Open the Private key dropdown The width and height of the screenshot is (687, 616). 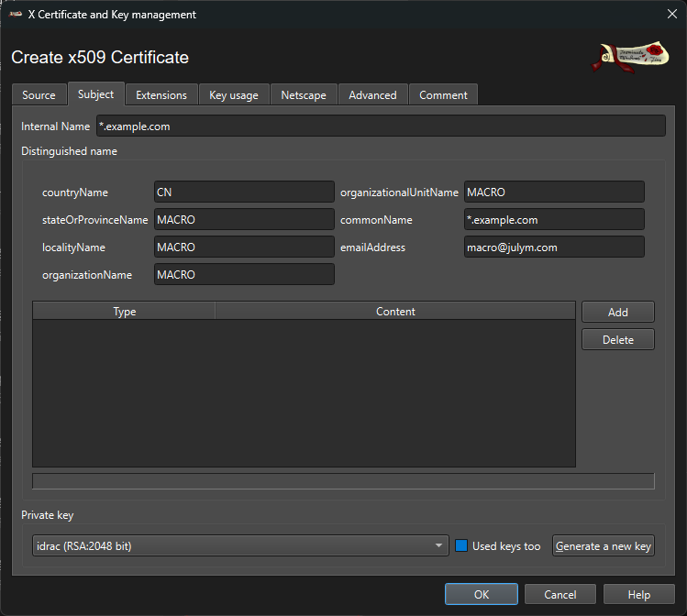pyautogui.click(x=240, y=546)
